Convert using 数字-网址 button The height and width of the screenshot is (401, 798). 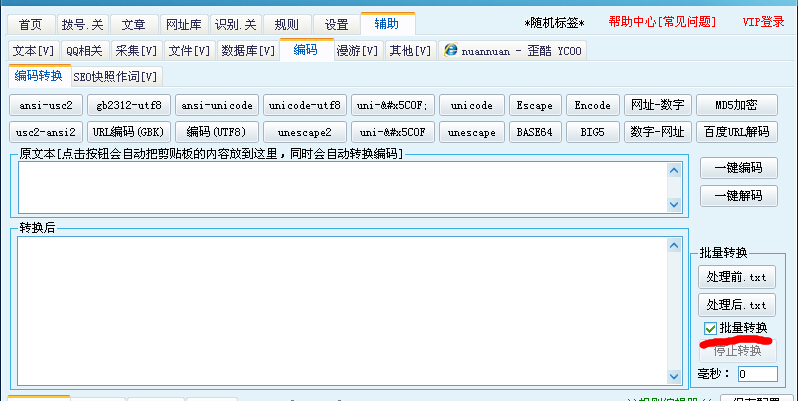pyautogui.click(x=658, y=132)
